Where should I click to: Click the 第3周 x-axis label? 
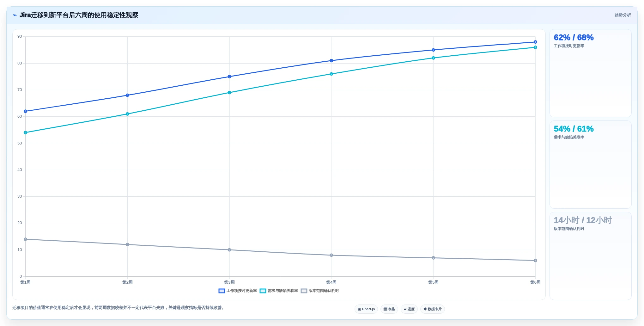click(229, 282)
